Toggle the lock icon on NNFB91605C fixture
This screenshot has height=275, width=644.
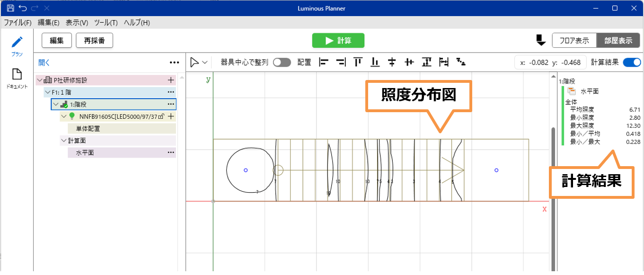(161, 116)
